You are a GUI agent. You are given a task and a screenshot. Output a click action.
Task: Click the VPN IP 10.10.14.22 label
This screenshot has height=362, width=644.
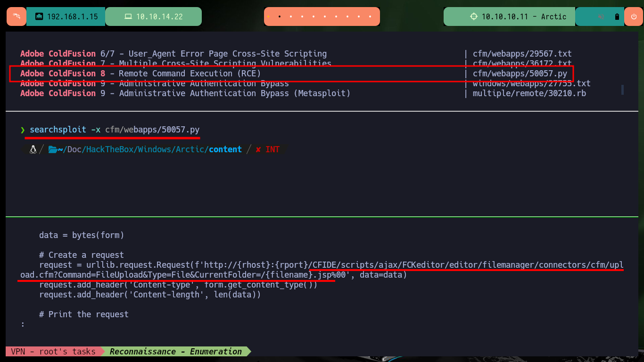159,16
